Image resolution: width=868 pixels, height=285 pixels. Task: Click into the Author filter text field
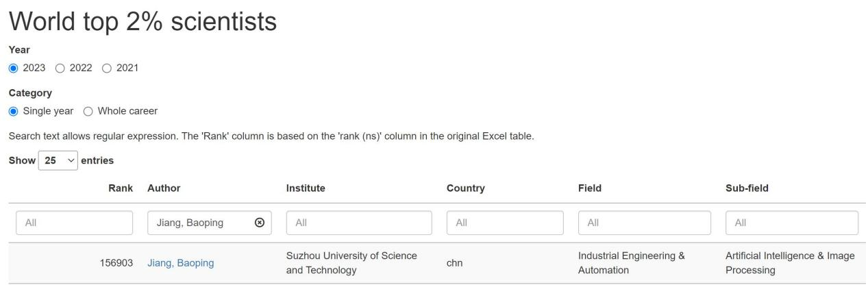coord(199,223)
